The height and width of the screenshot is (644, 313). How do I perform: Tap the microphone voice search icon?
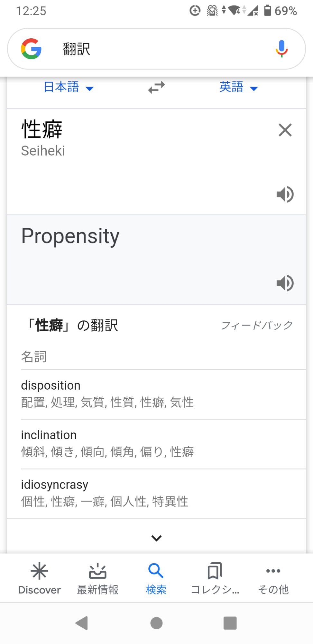281,49
